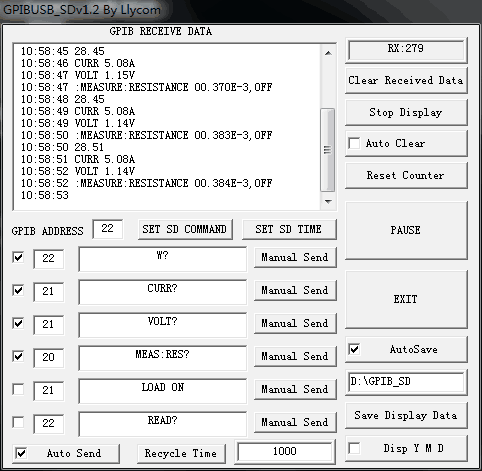Click the log line with RESISTANCE 00.384E-3,OFF
This screenshot has height=471, width=482.
pos(147,183)
